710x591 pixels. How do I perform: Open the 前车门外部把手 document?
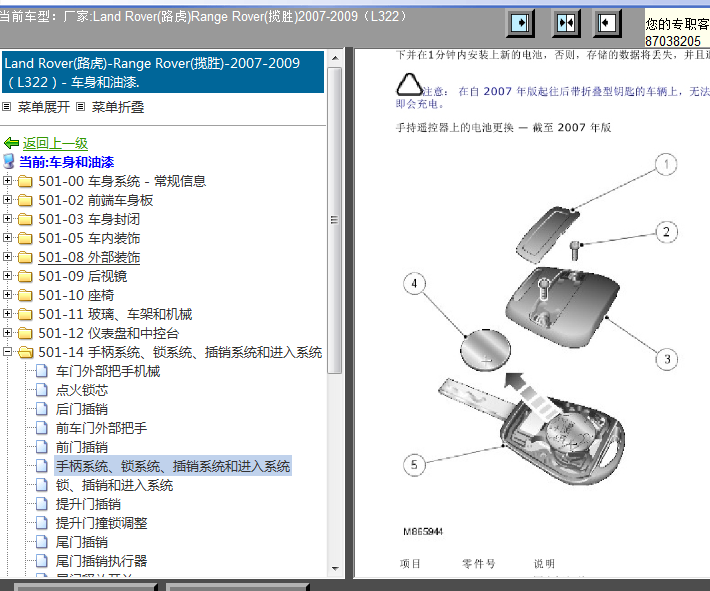(x=101, y=428)
